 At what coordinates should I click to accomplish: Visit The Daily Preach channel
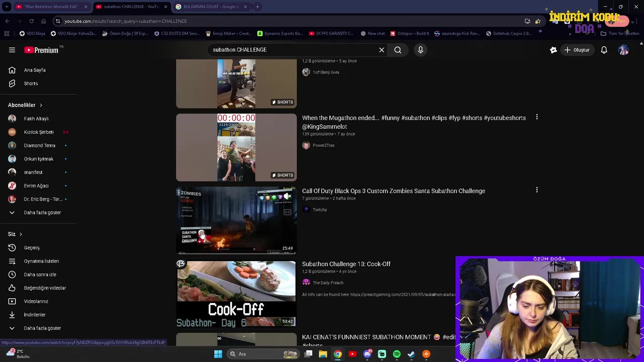point(328,283)
